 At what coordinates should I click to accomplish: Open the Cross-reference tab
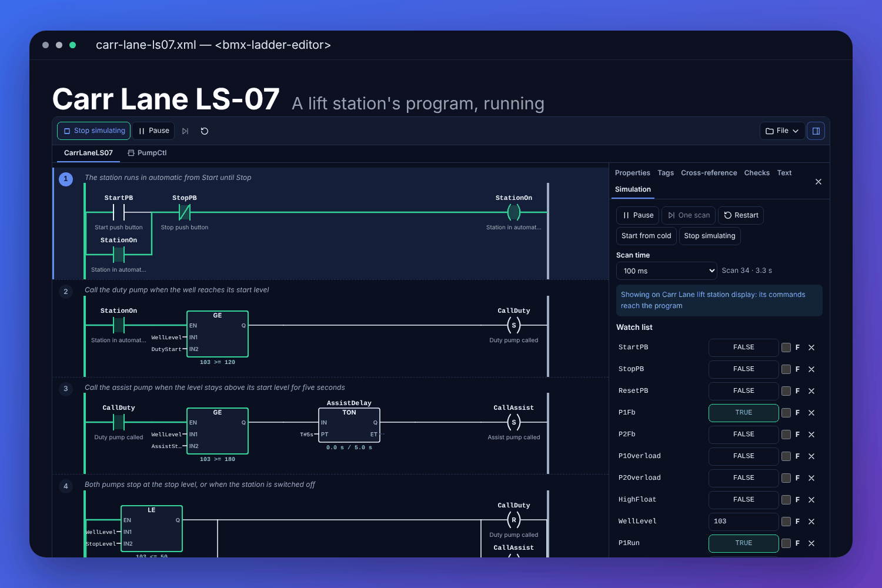point(709,173)
